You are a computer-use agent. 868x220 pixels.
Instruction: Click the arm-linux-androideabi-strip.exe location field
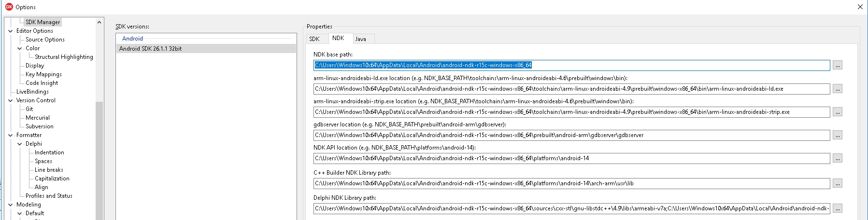coord(571,112)
